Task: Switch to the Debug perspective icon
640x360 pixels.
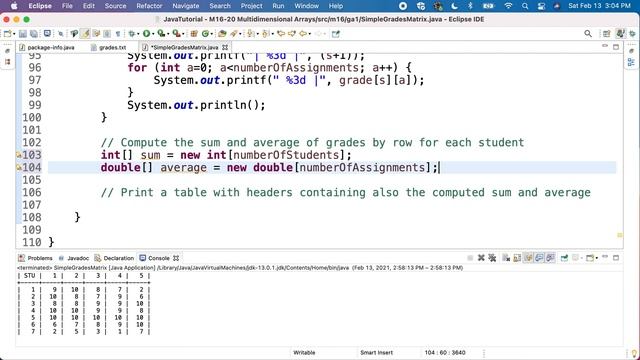Action: pos(632,34)
